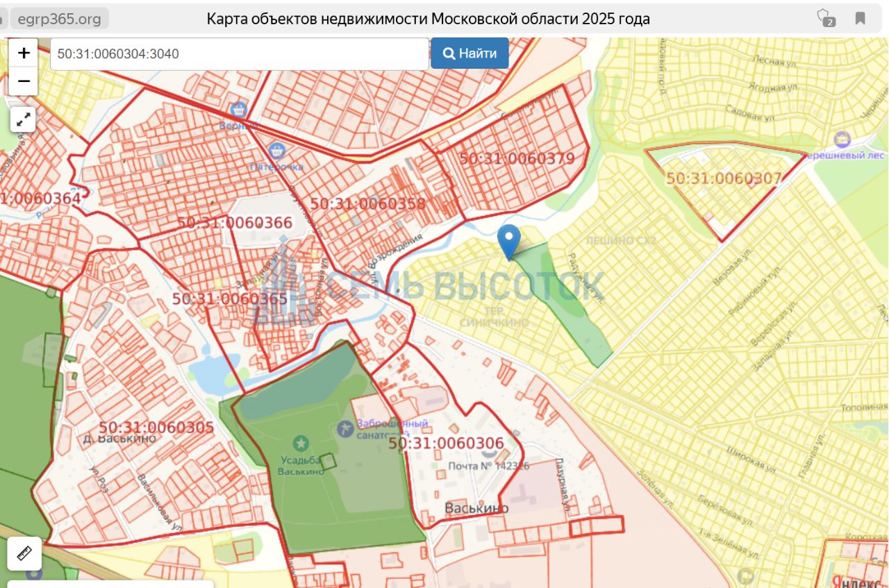Viewport: 889px width, 588px height.
Task: Select cadastral quarter label 50:31:0060307
Action: pyautogui.click(x=724, y=178)
